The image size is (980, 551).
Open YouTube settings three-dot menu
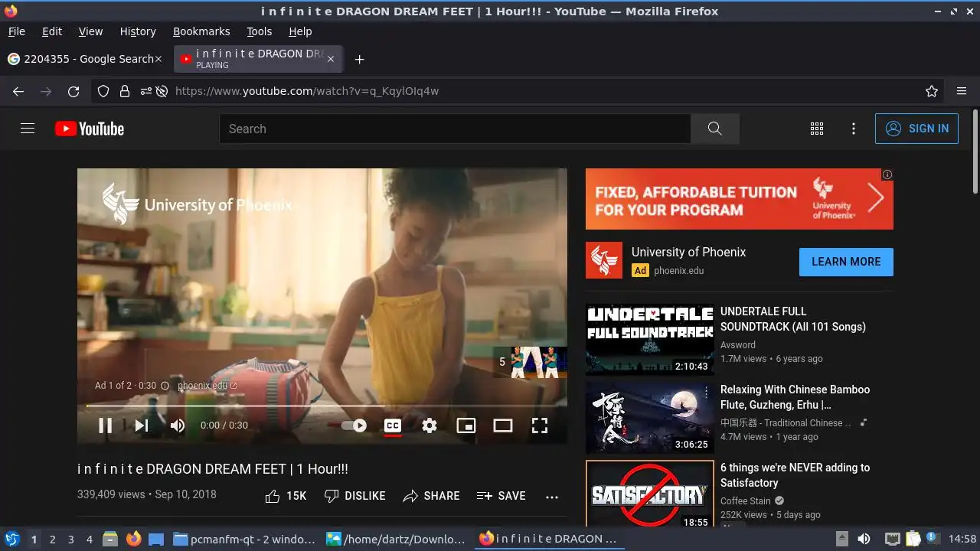pos(854,129)
